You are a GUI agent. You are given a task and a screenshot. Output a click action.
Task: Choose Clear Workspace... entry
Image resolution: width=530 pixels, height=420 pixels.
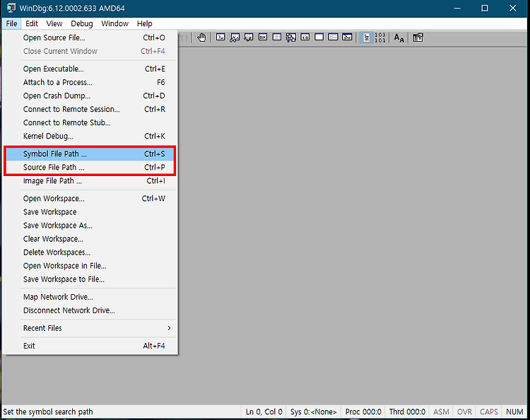[90, 239]
